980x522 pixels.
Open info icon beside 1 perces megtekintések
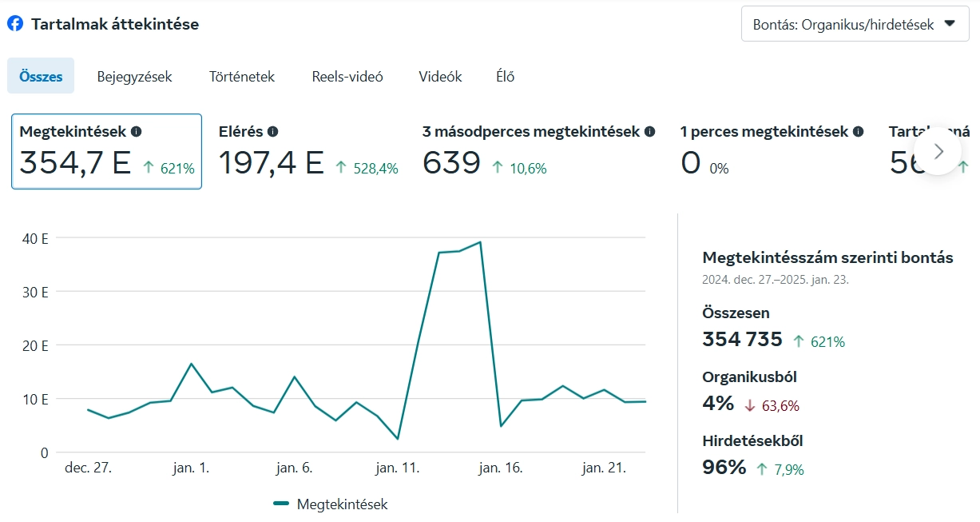tap(859, 132)
